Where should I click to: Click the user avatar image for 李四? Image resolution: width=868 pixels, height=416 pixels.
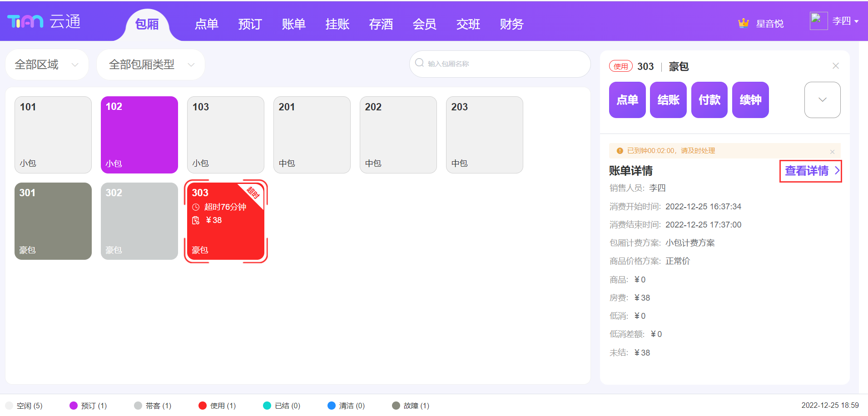[818, 21]
